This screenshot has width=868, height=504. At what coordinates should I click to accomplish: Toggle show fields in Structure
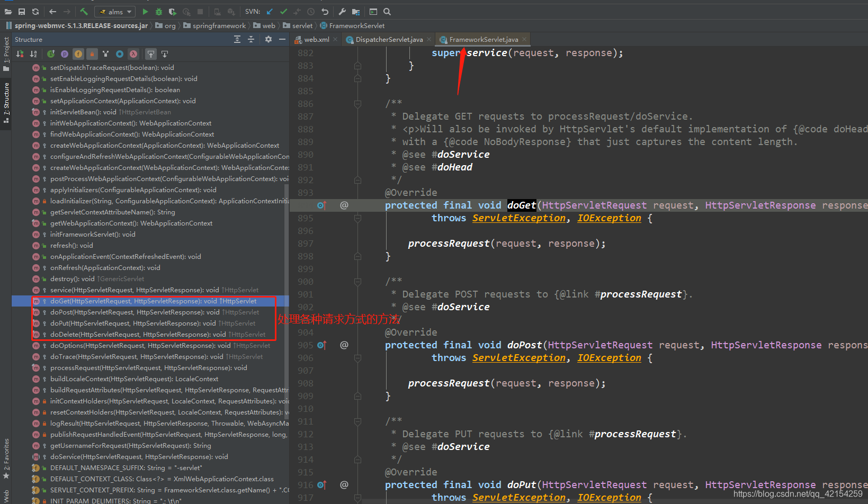point(78,54)
